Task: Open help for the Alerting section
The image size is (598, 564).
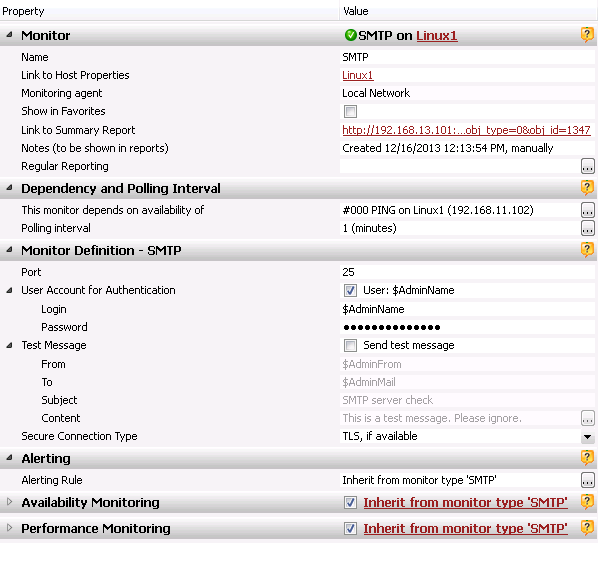Action: pyautogui.click(x=587, y=457)
